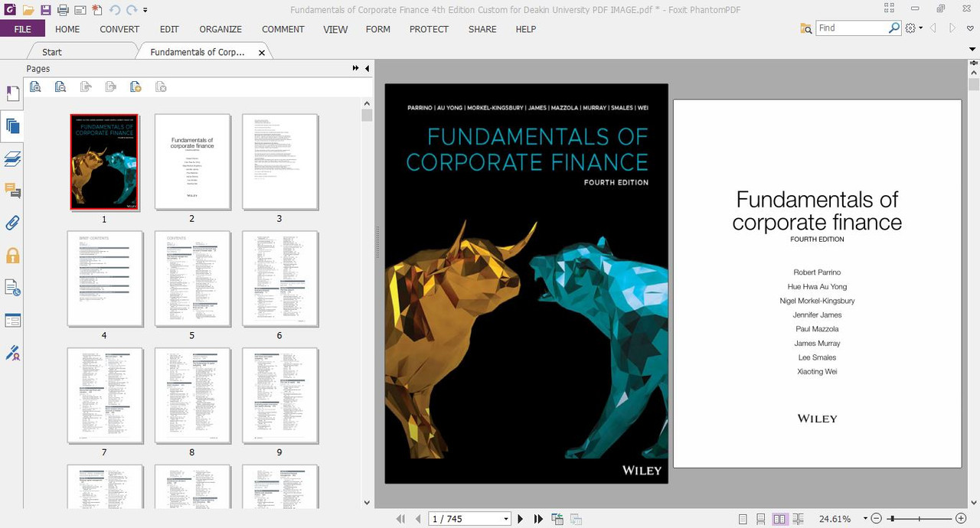
Task: Switch to the COMMENT ribbon tab
Action: click(x=283, y=29)
